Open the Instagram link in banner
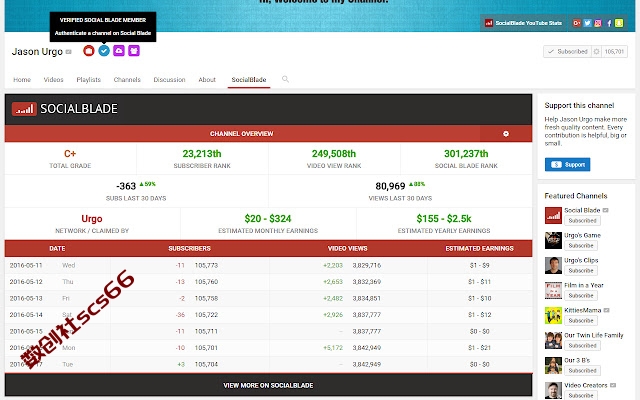The width and height of the screenshot is (640, 400). pos(598,23)
